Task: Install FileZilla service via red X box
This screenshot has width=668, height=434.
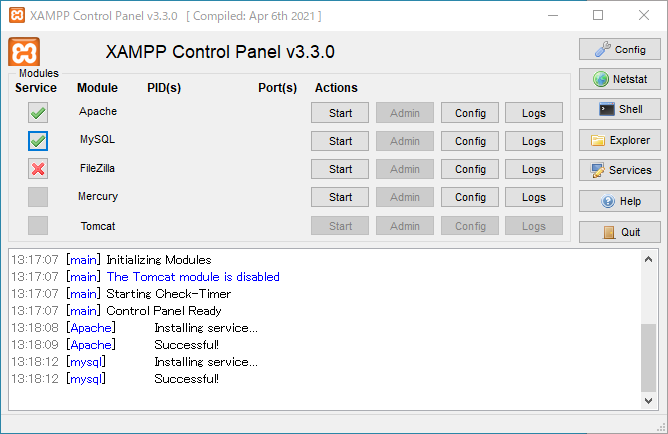Action: [x=38, y=169]
